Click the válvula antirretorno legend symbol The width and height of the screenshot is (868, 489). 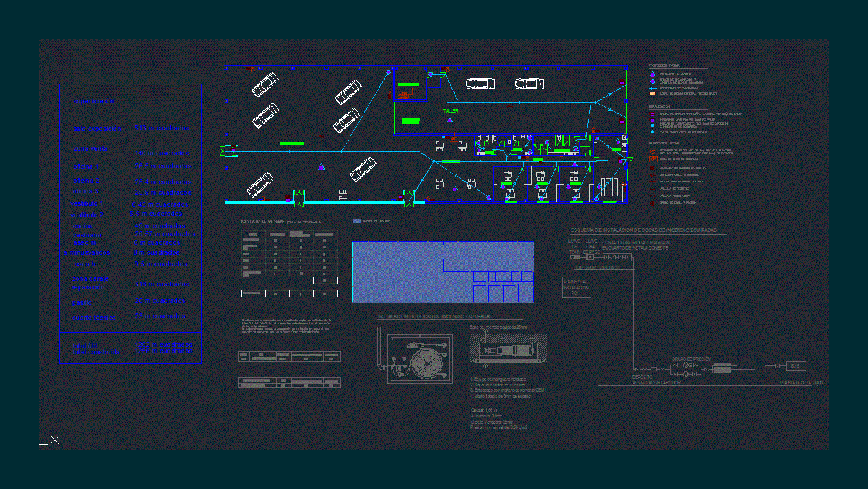click(x=652, y=196)
